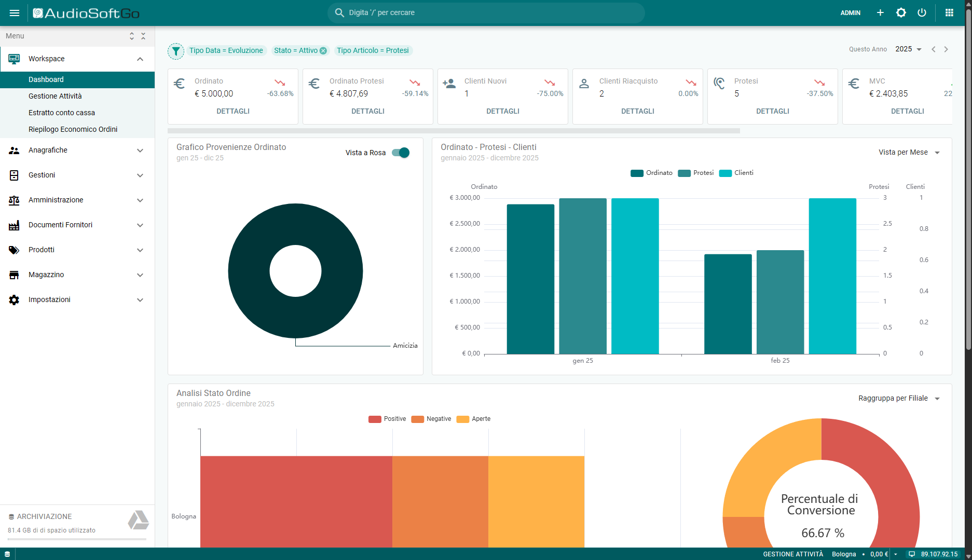Click DETTAGLI under Clienti Nuovi card
This screenshot has height=560, width=972.
[x=502, y=111]
